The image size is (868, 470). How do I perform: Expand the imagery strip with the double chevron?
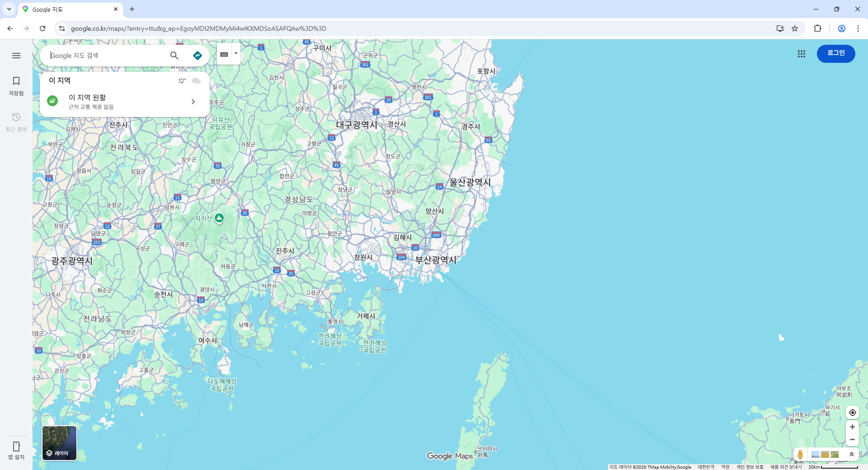pos(852,454)
